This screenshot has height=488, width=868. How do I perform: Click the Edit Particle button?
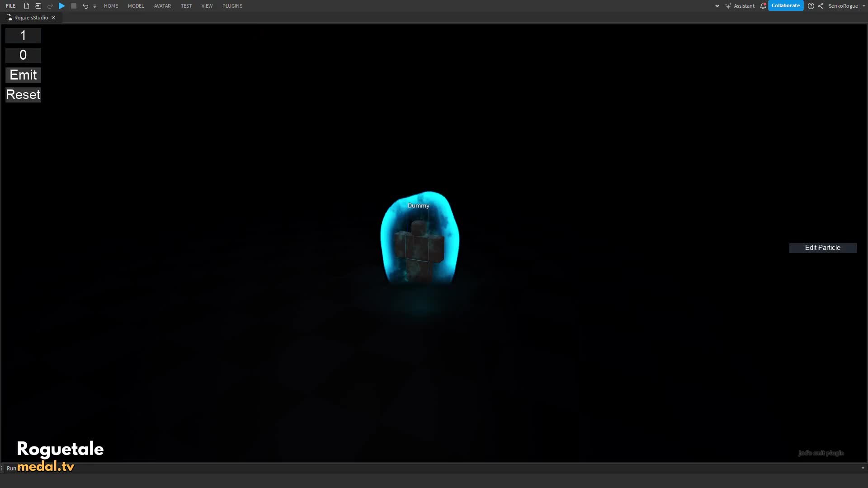(822, 248)
